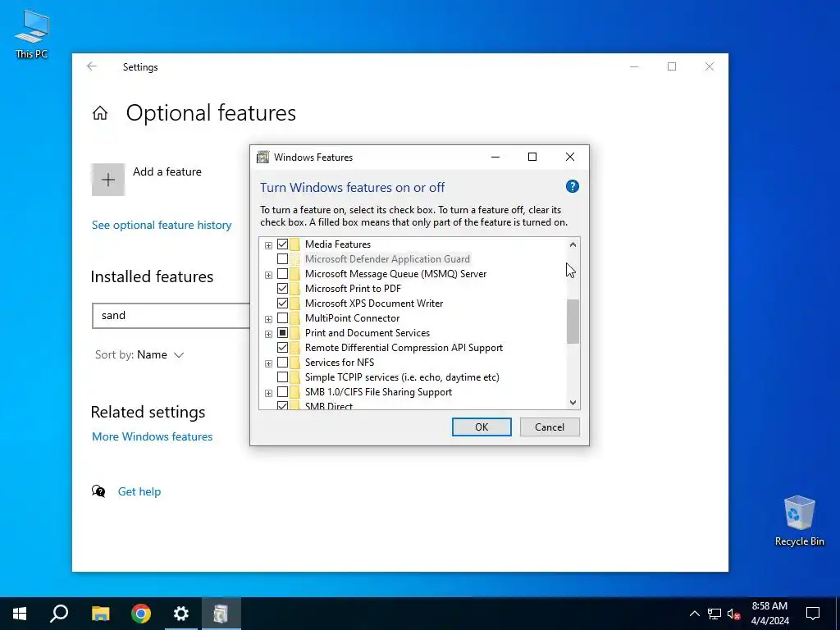The height and width of the screenshot is (630, 840).
Task: Cancel the Windows Features dialog
Action: (550, 427)
